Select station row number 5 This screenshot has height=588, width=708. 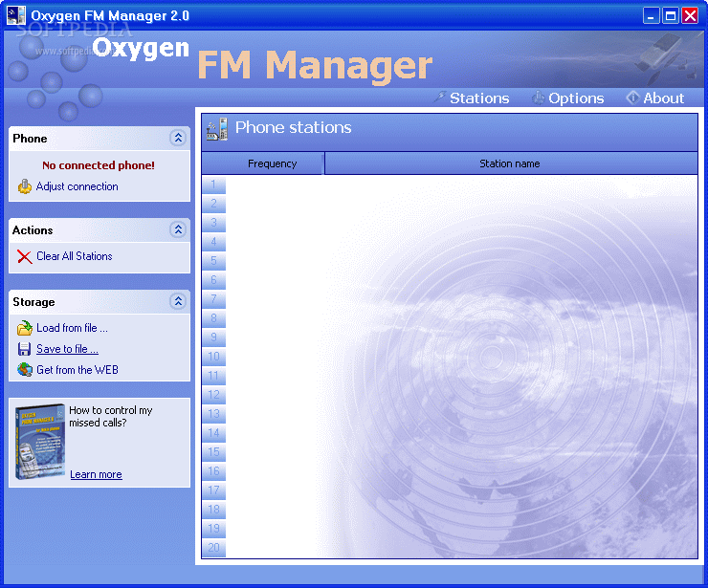click(x=213, y=261)
